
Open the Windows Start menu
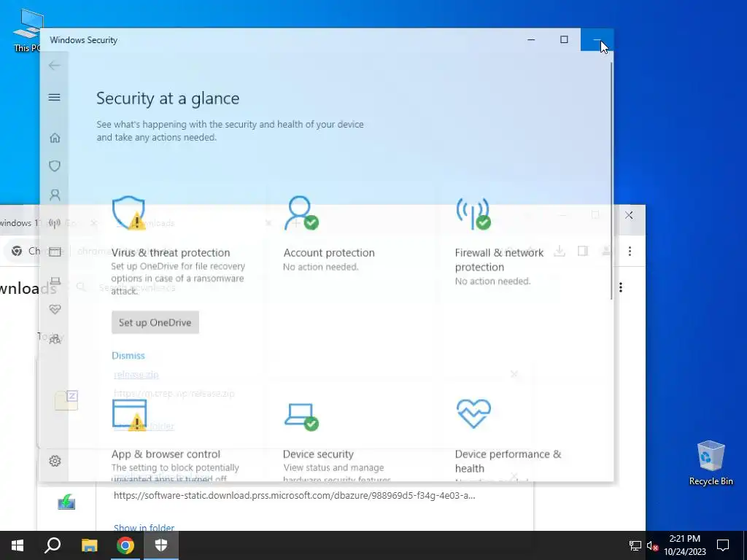(18, 545)
